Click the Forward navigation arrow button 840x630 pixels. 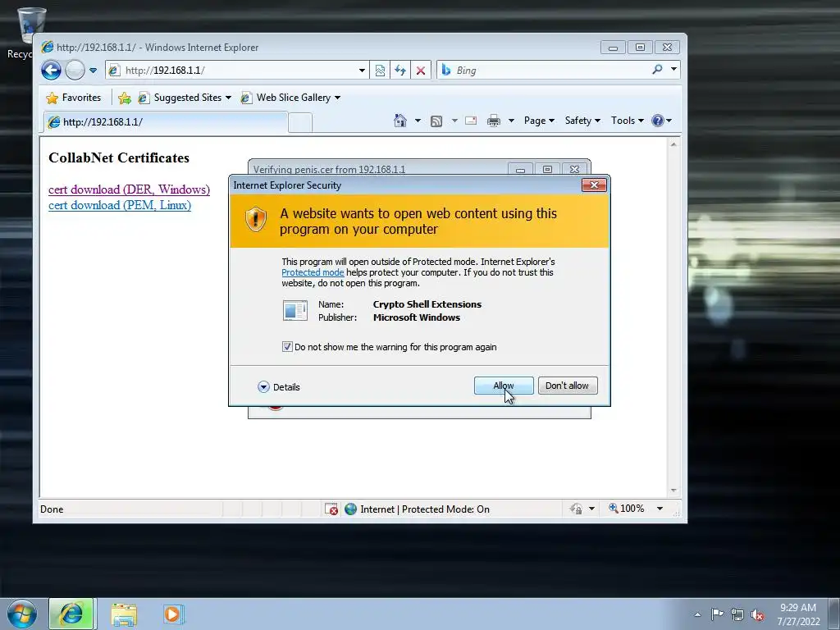pos(75,71)
